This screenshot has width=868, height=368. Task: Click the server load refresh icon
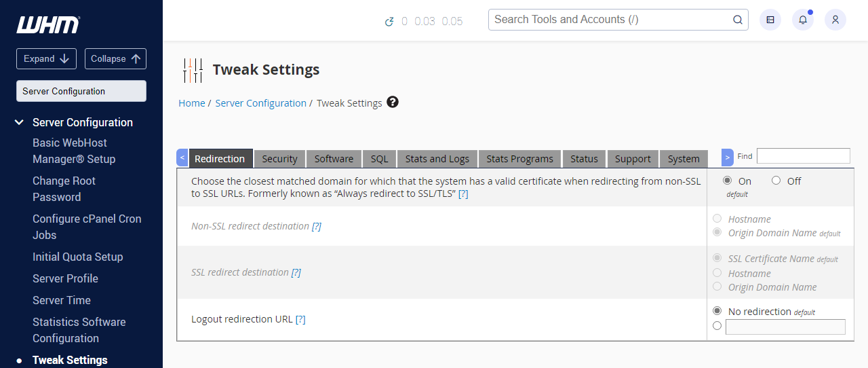[x=389, y=22]
